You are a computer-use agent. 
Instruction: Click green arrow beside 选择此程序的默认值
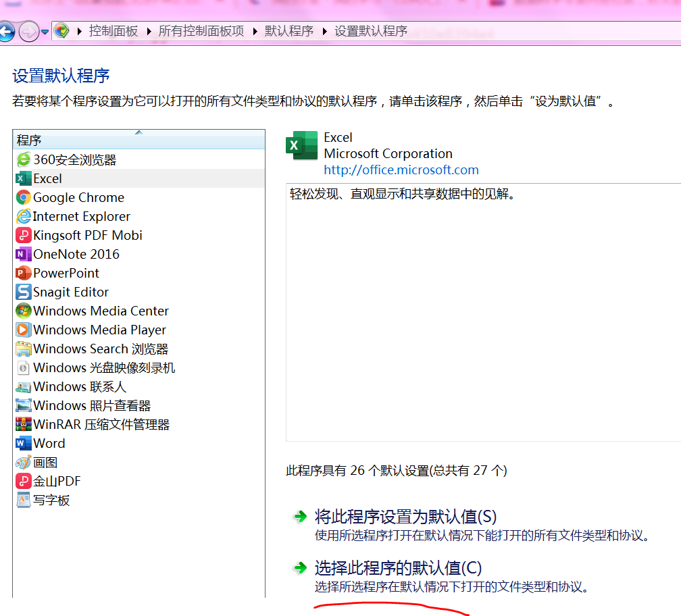pyautogui.click(x=300, y=568)
